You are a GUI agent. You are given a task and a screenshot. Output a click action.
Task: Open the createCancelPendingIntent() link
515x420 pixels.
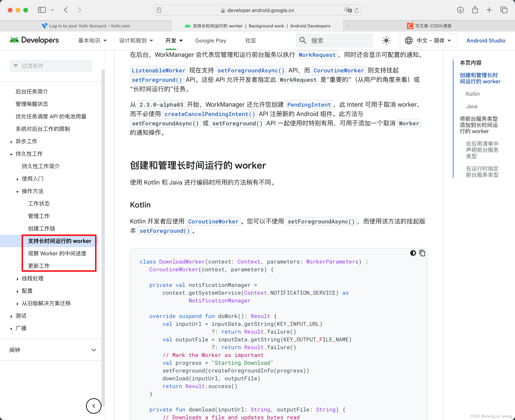pos(210,114)
